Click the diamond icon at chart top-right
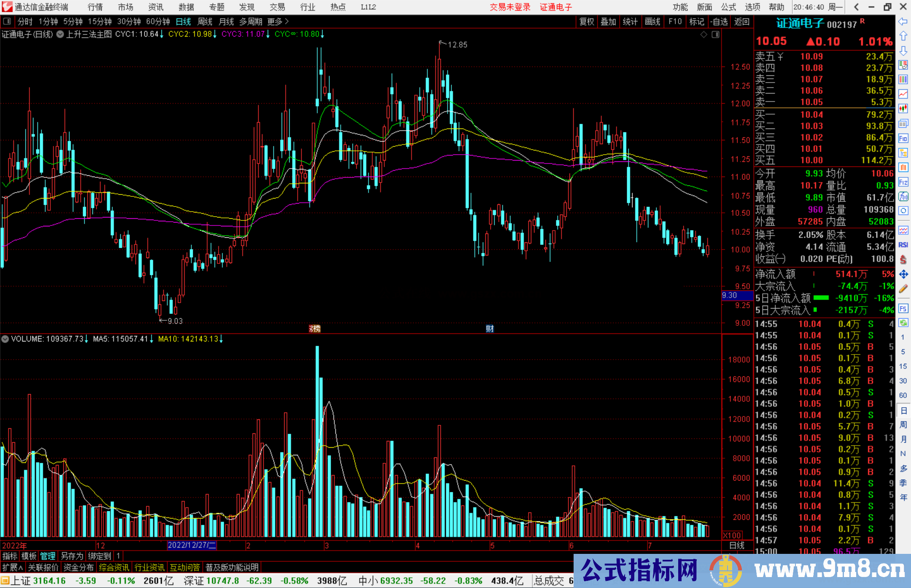This screenshot has height=588, width=911. tap(703, 35)
